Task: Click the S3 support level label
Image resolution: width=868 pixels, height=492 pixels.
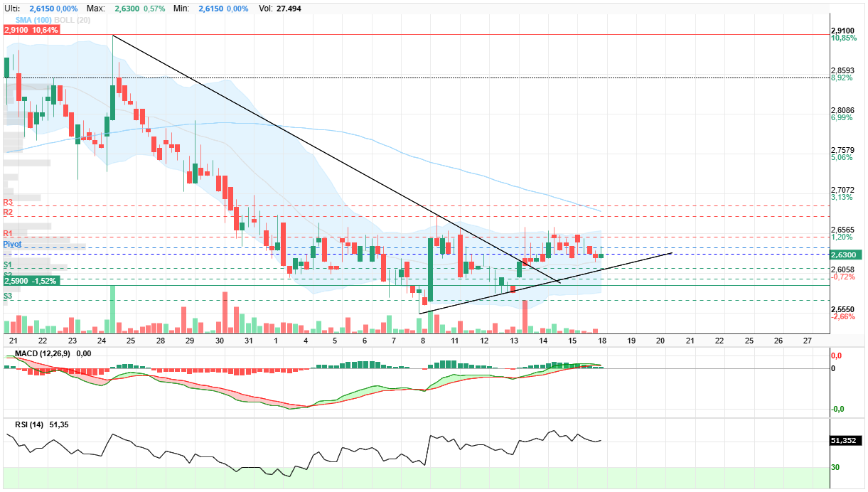Action: tap(8, 296)
